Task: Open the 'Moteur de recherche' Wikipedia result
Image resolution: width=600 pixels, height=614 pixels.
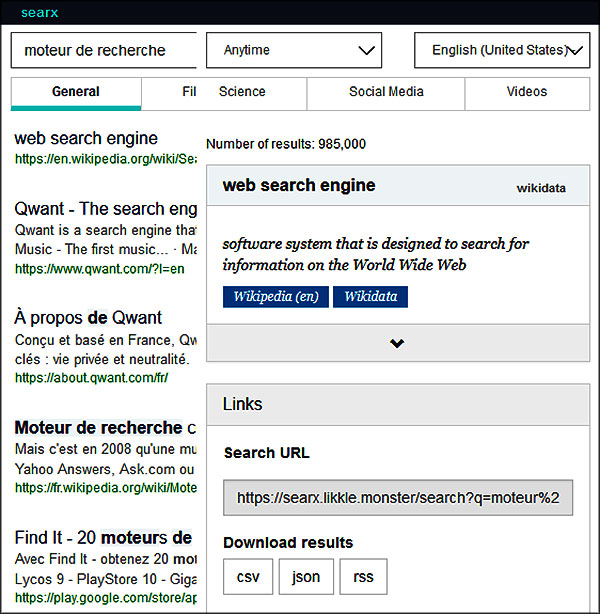Action: click(x=105, y=428)
